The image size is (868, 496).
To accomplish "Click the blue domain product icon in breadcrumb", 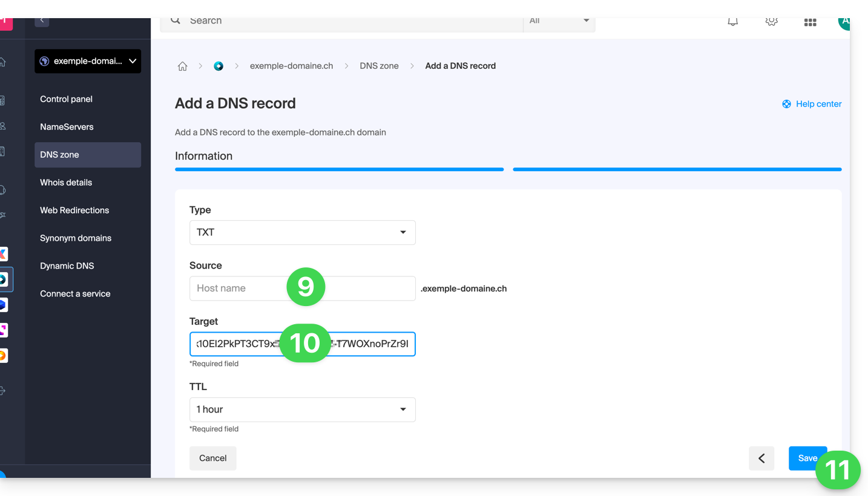I will pyautogui.click(x=219, y=67).
